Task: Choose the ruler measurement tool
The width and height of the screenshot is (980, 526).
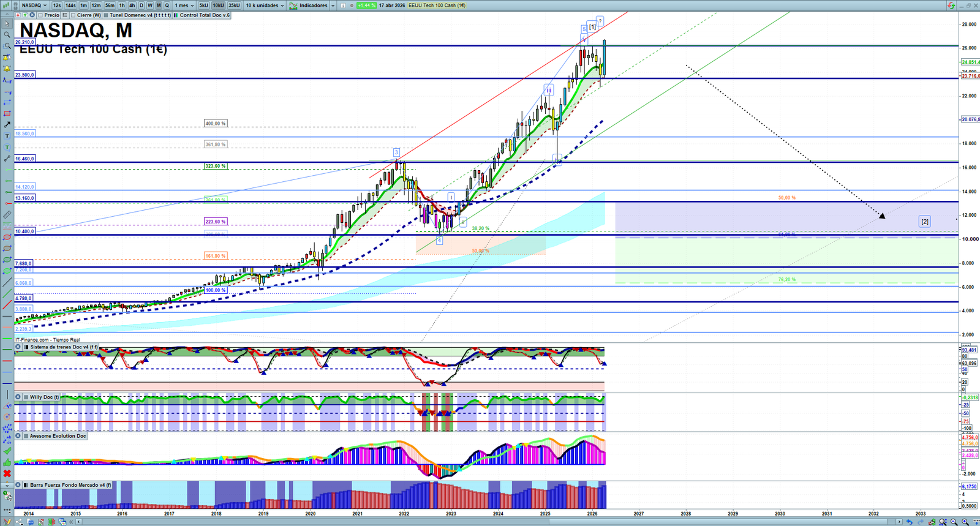Action: point(7,214)
